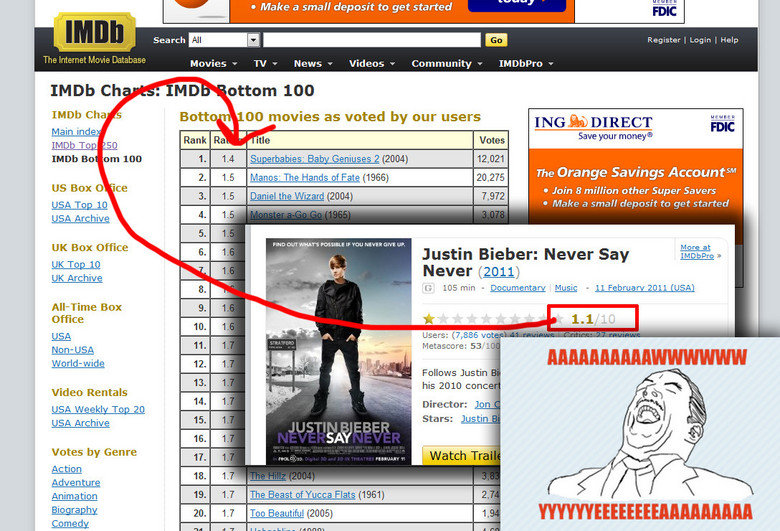Open the TV navigation menu
Image resolution: width=780 pixels, height=531 pixels.
click(265, 63)
